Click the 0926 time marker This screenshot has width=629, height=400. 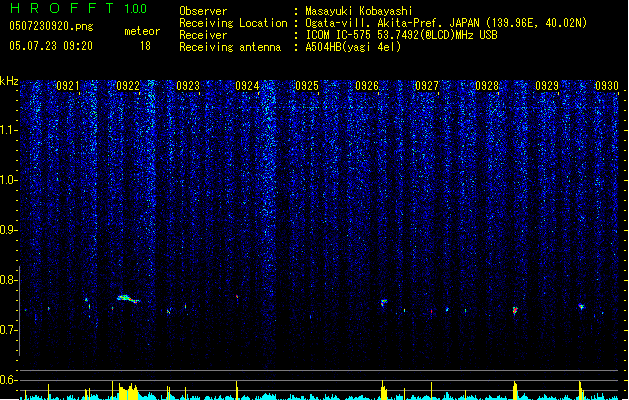367,86
